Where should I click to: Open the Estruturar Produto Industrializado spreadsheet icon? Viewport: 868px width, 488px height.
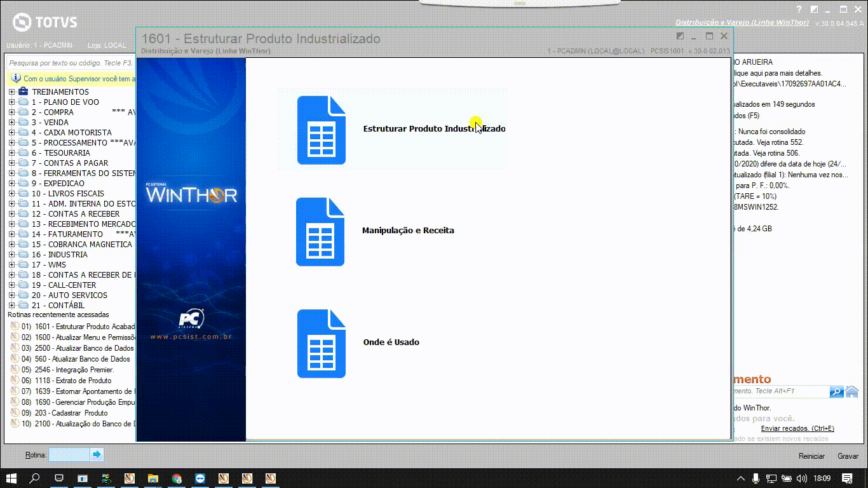322,130
